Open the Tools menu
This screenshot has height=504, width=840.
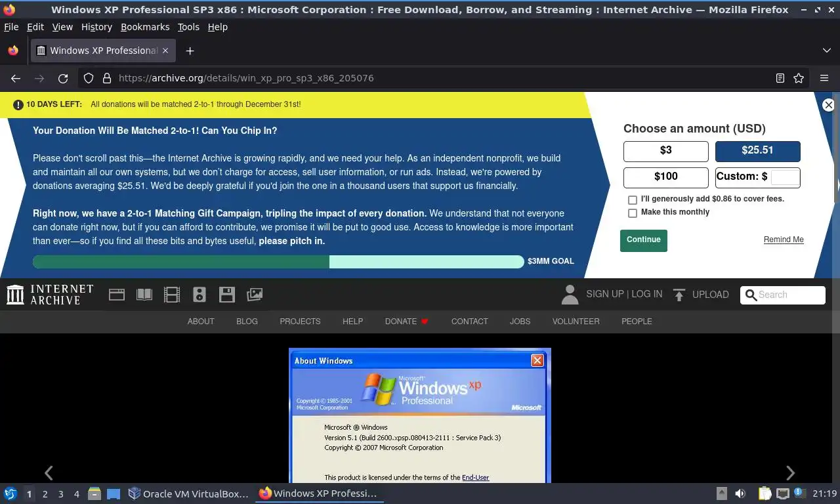188,27
